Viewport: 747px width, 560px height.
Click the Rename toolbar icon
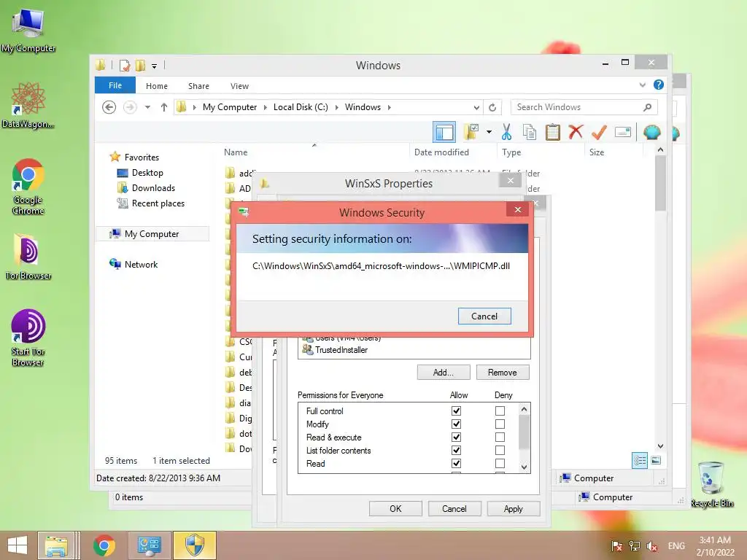(x=623, y=132)
